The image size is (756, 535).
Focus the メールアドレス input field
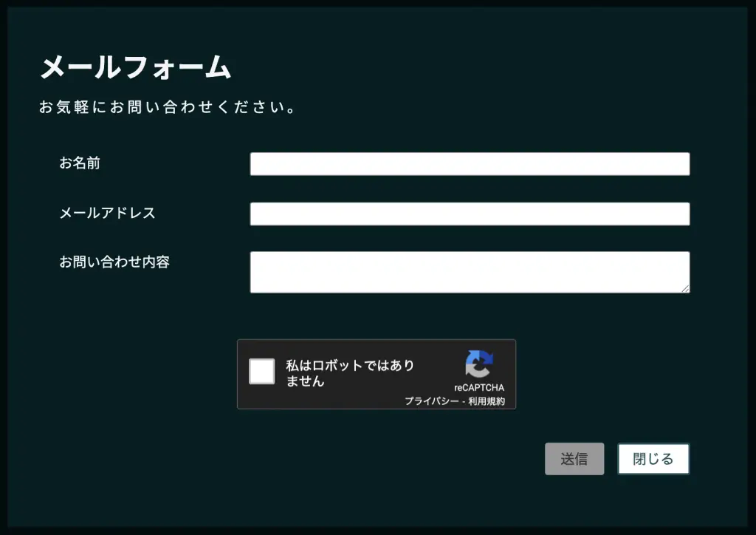[x=470, y=214]
